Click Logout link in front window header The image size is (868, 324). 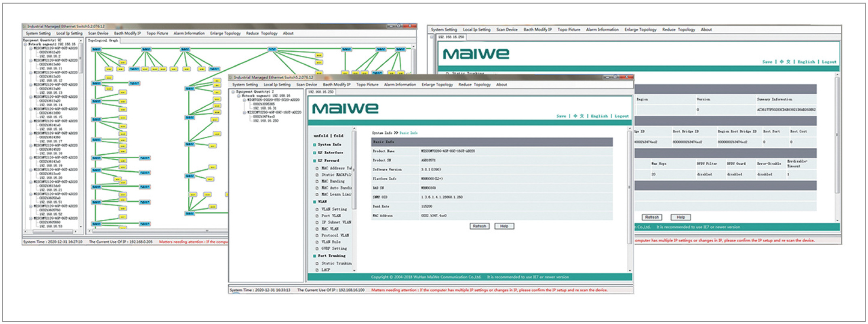pos(622,116)
